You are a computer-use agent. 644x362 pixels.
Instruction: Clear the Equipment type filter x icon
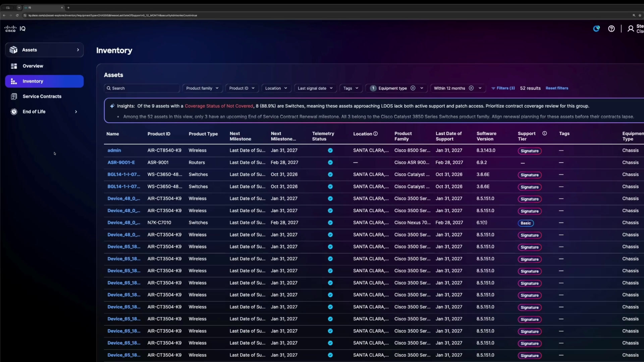click(x=413, y=88)
